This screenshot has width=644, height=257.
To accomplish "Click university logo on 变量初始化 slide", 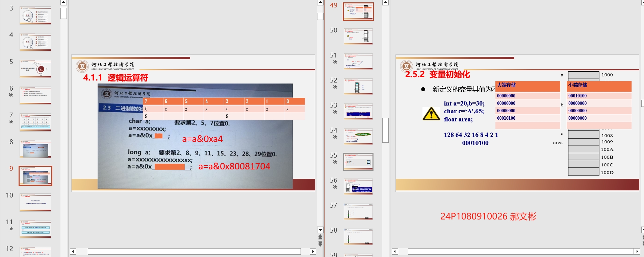I will point(406,66).
